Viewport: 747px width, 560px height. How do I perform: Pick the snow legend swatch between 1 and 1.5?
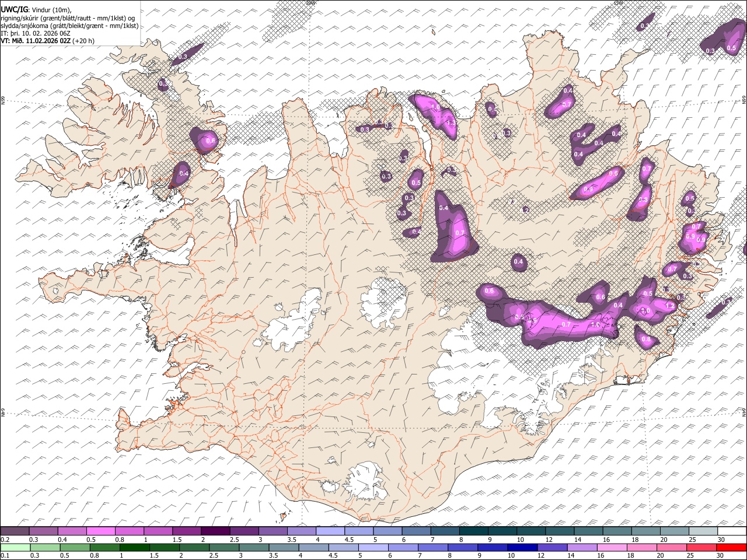(x=158, y=531)
